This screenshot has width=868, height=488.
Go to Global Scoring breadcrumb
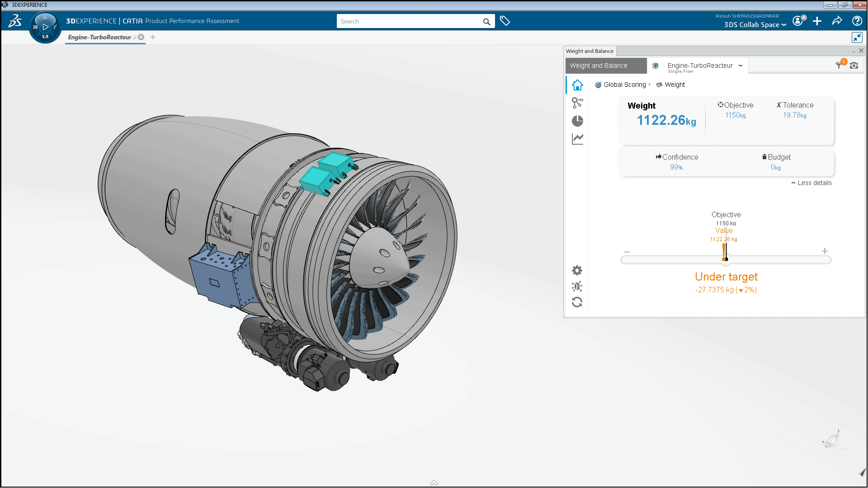(624, 85)
